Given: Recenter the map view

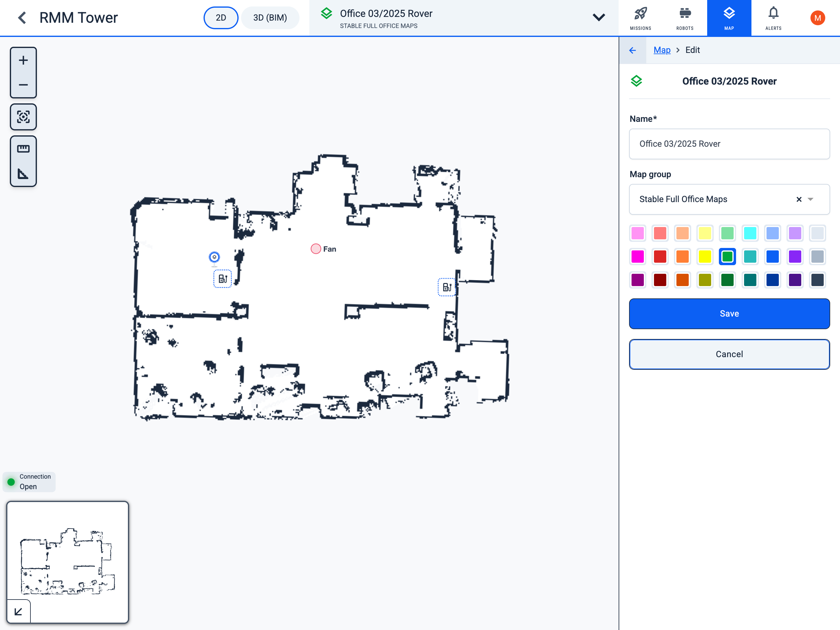Looking at the screenshot, I should pos(23,117).
